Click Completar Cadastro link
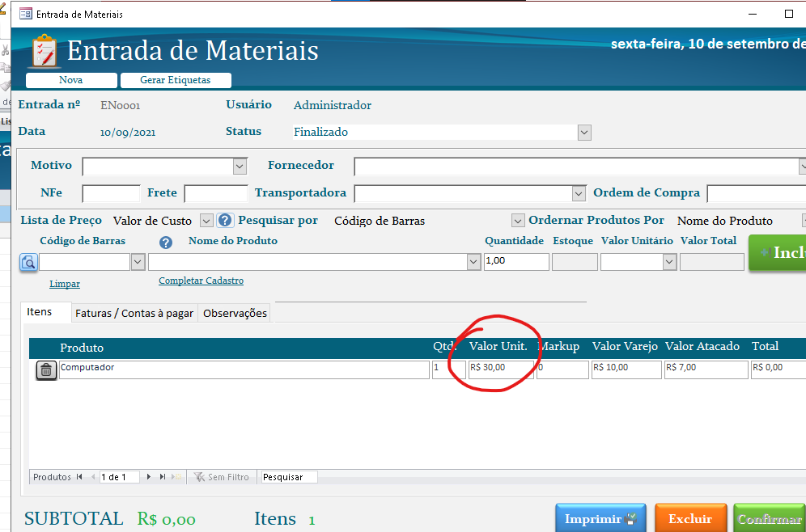The height and width of the screenshot is (532, 806). [201, 281]
